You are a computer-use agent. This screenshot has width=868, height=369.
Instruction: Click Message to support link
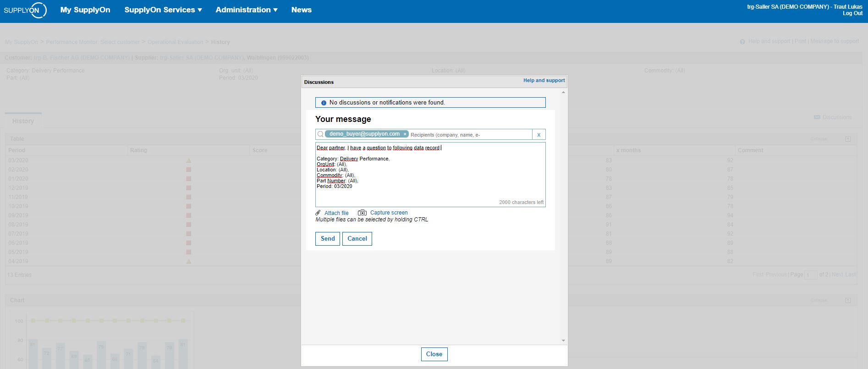(835, 41)
